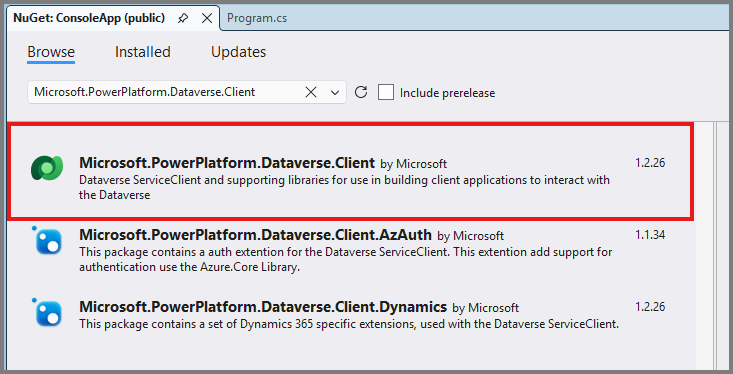Screen dimensions: 733x374
Task: Clear the package search box text
Action: click(x=311, y=92)
